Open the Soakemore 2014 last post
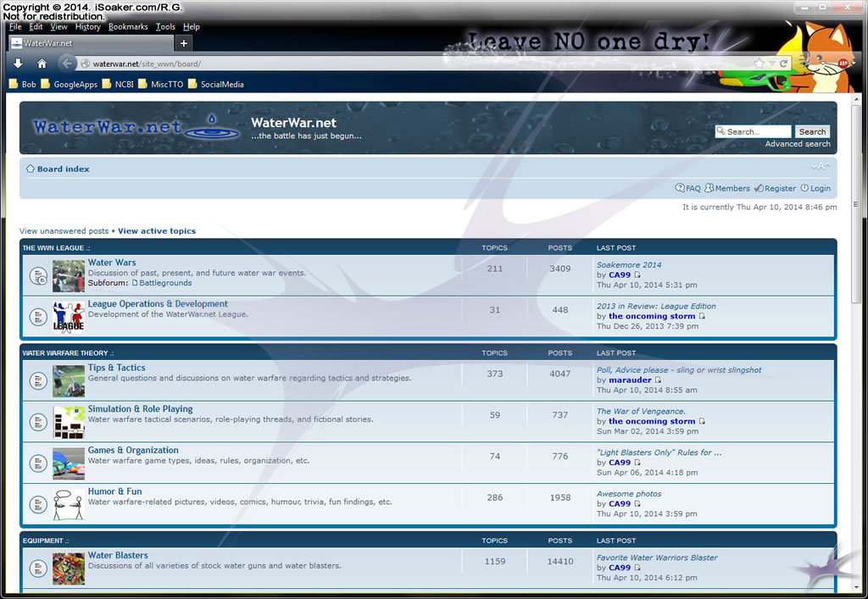 [629, 265]
